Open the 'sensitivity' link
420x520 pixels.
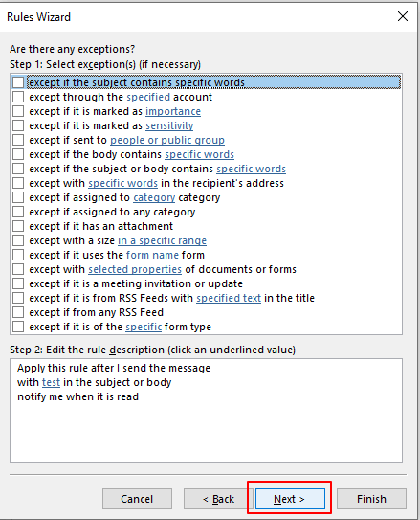pyautogui.click(x=169, y=125)
